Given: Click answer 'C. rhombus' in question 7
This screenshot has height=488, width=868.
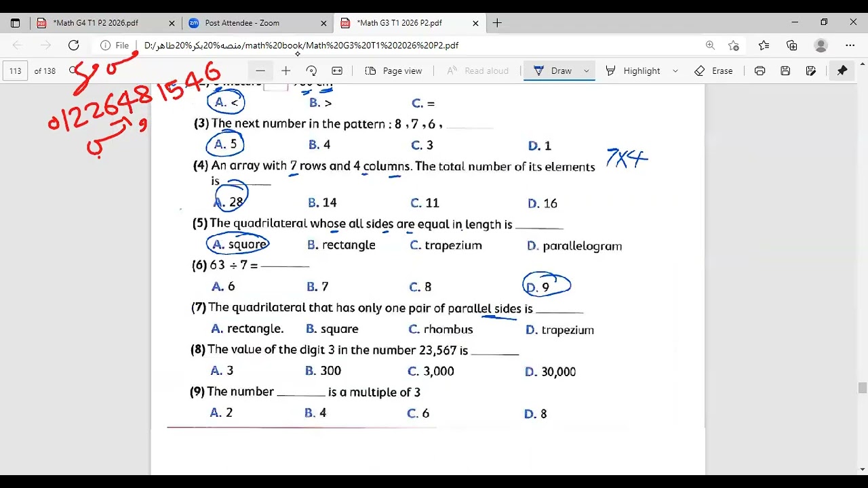Looking at the screenshot, I should click(441, 329).
